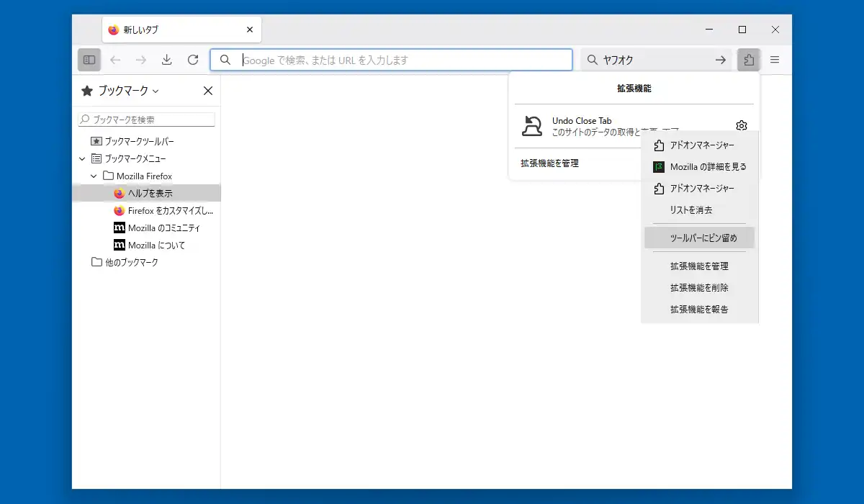Collapse the ブックマークメニュー tree arrow
The image size is (864, 504).
82,158
